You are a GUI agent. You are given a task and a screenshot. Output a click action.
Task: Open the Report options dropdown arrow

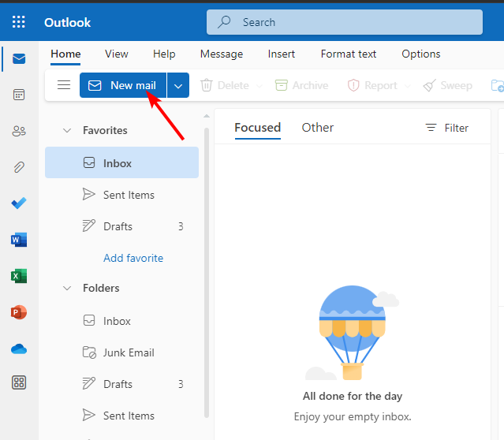click(x=407, y=86)
